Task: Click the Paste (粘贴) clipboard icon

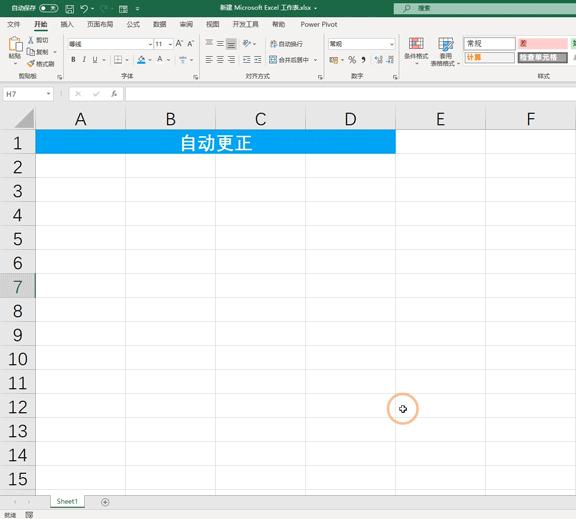Action: (15, 44)
